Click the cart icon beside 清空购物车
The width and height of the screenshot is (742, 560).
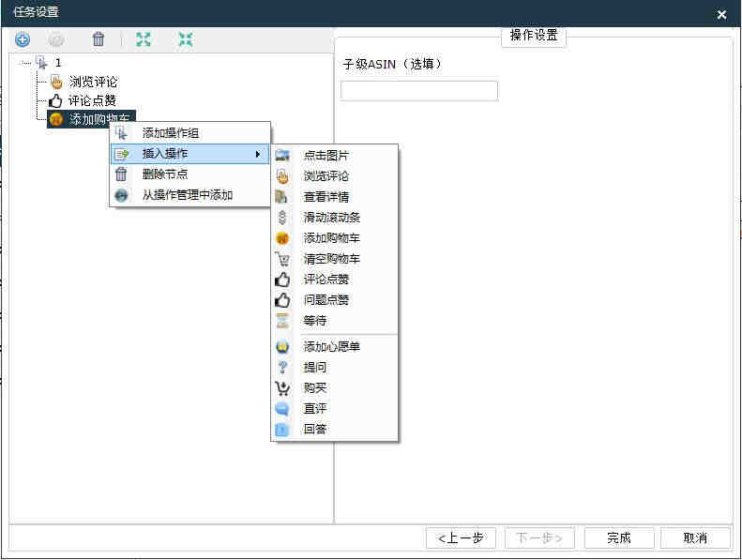click(282, 259)
